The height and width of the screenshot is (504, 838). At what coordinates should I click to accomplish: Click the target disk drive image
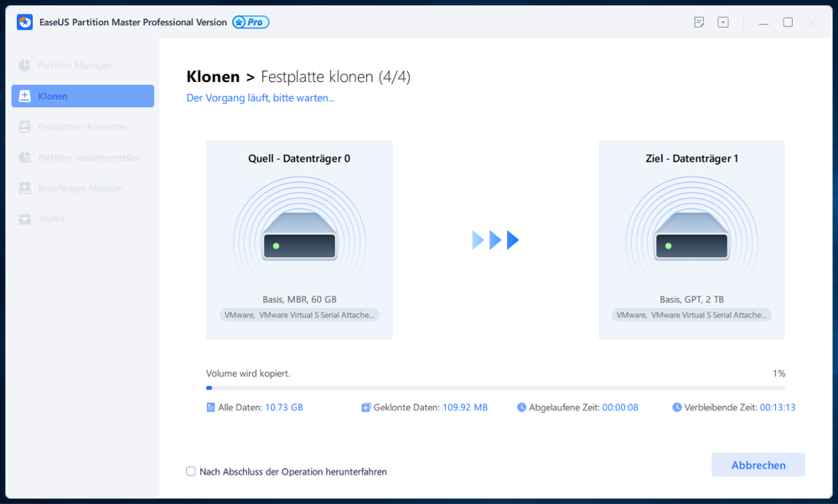point(691,235)
